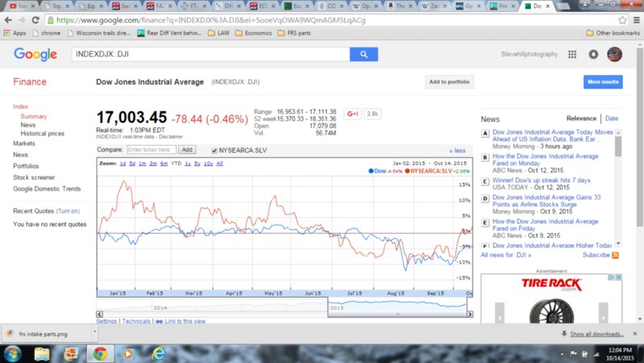The height and width of the screenshot is (363, 644).
Task: Open Google Domestic Trends link
Action: (47, 189)
